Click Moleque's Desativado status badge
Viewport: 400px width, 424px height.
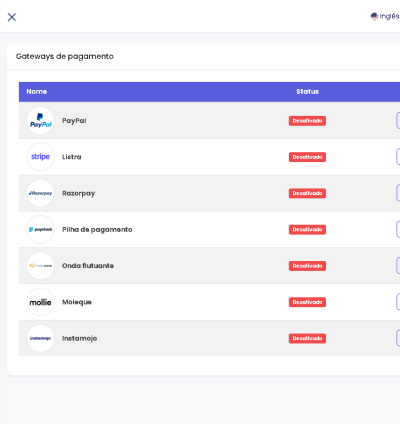[307, 302]
